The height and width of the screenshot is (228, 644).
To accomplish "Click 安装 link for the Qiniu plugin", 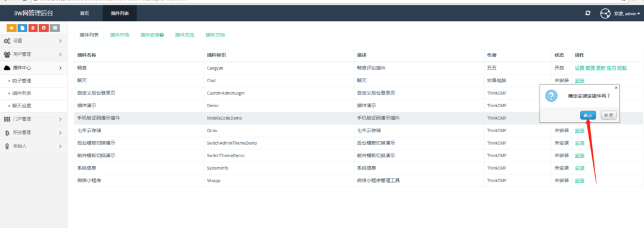I will point(580,131).
